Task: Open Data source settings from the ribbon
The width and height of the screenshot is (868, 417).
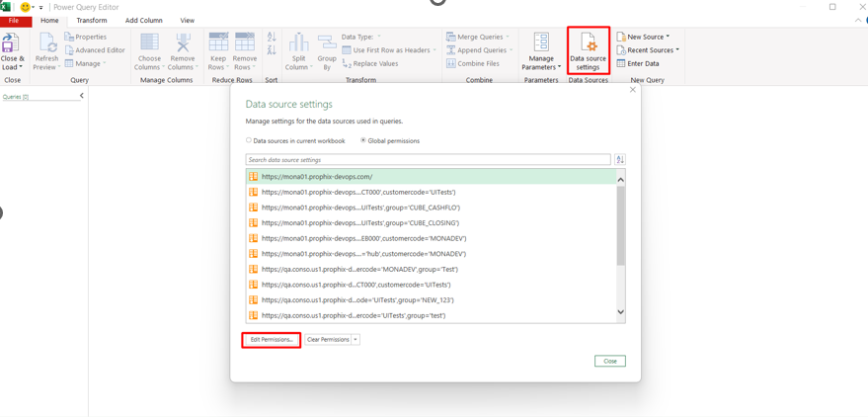Action: tap(588, 51)
